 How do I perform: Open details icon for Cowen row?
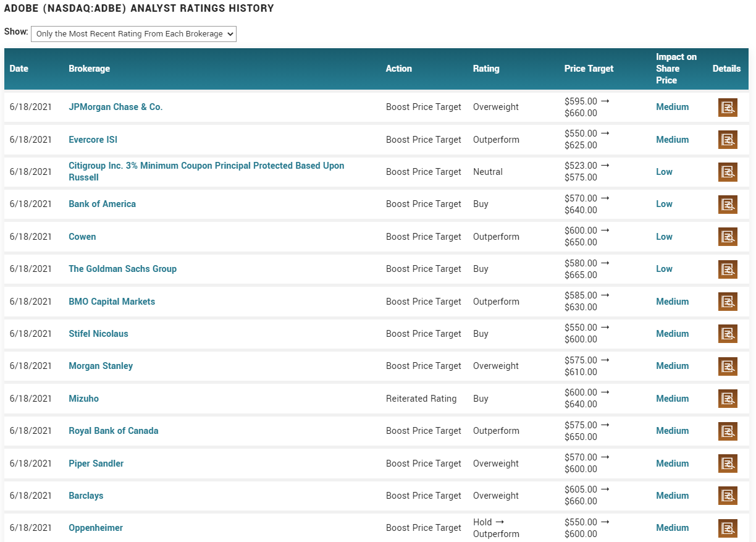pos(728,237)
